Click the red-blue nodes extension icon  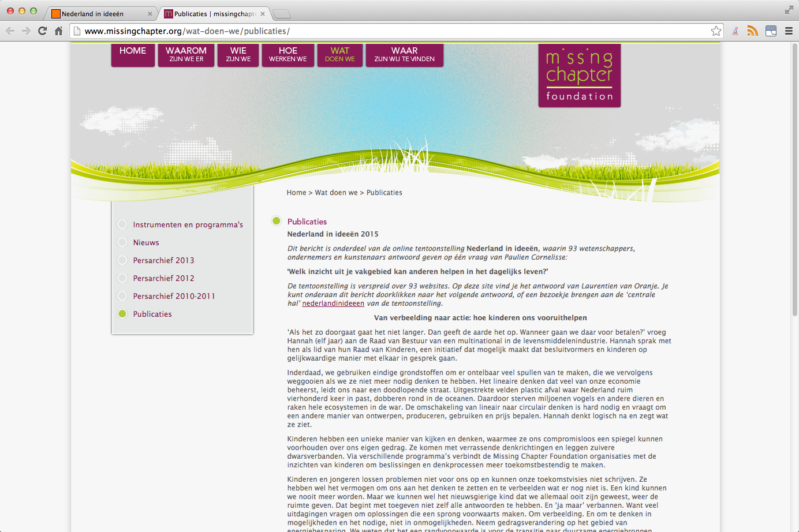pos(735,31)
